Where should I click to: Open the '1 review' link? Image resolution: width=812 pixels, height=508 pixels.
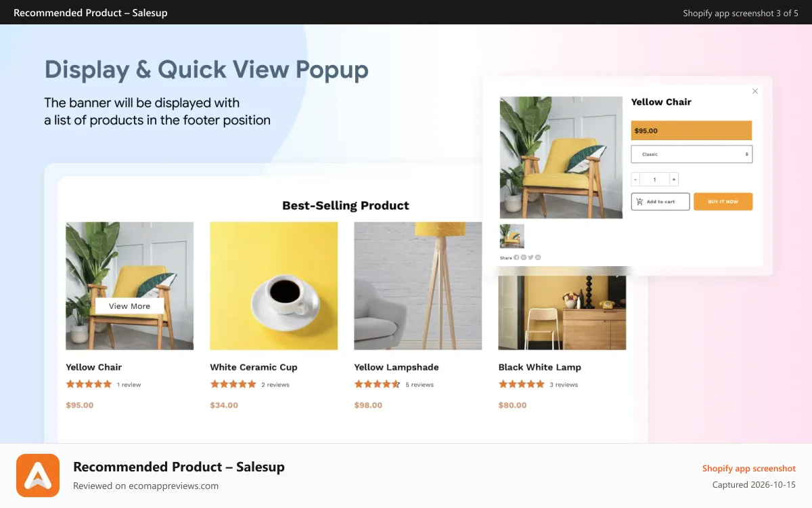129,385
